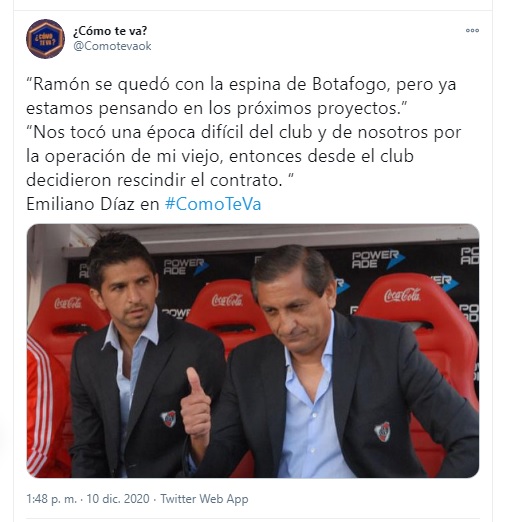Open the tweet's three-dot more options menu
Screen dimensions: 509x522
(x=472, y=30)
